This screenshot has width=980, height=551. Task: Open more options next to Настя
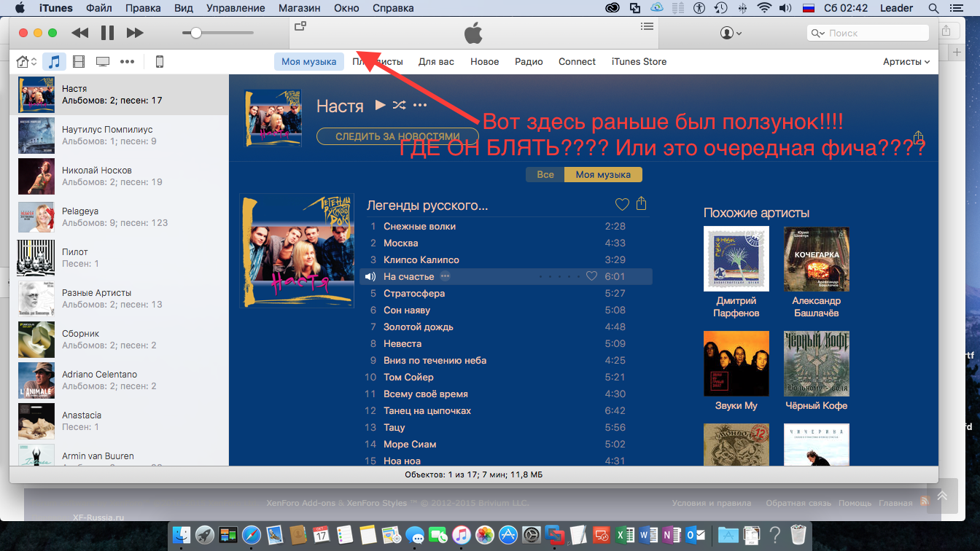(420, 105)
